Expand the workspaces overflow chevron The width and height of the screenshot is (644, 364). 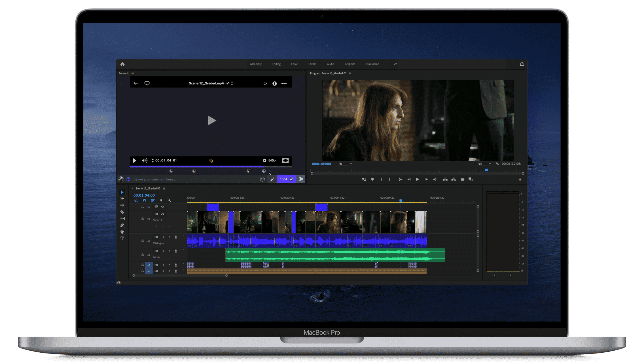point(396,64)
